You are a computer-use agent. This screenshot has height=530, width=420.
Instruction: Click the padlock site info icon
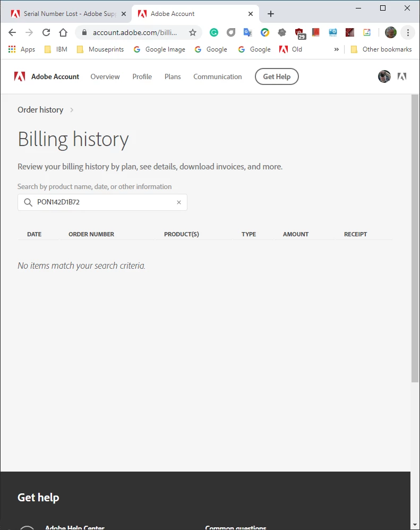pyautogui.click(x=84, y=32)
